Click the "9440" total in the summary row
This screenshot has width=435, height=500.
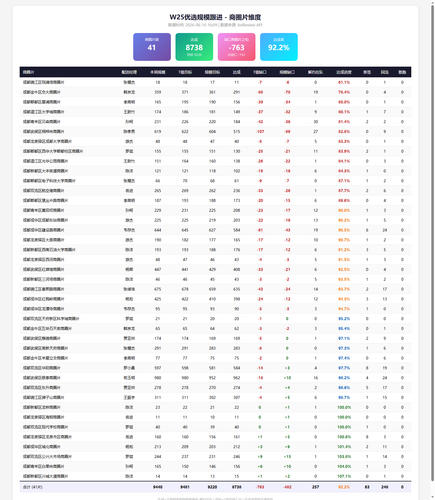(x=158, y=487)
